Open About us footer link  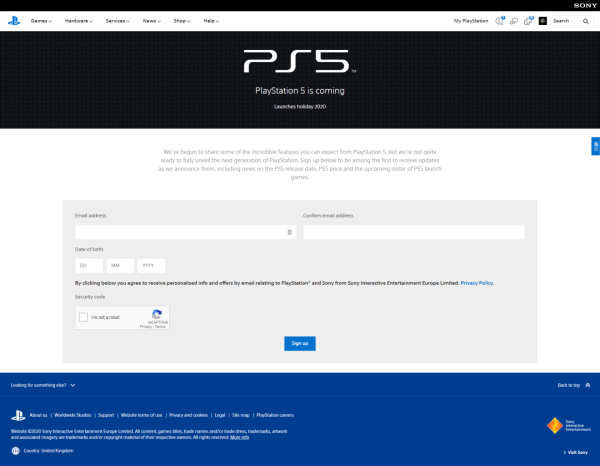pos(38,415)
